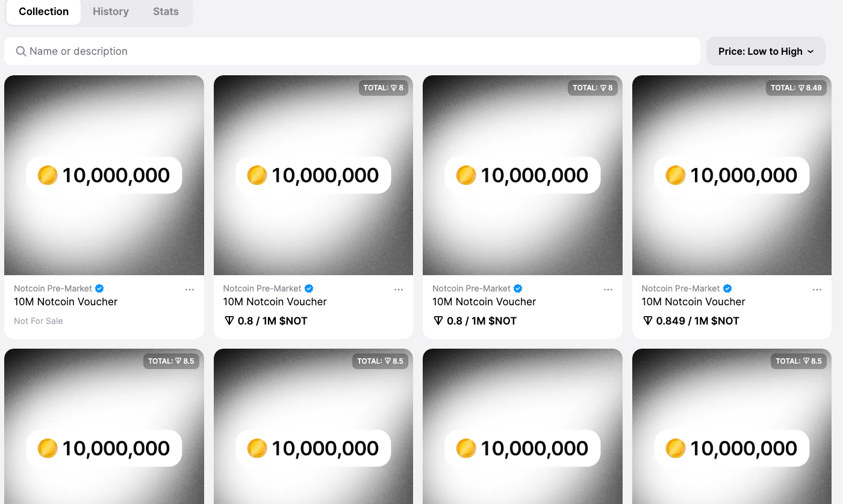Screen dimensions: 843x504
Task: Click the third '10M Notcoin Voucher' title
Action: (484, 301)
